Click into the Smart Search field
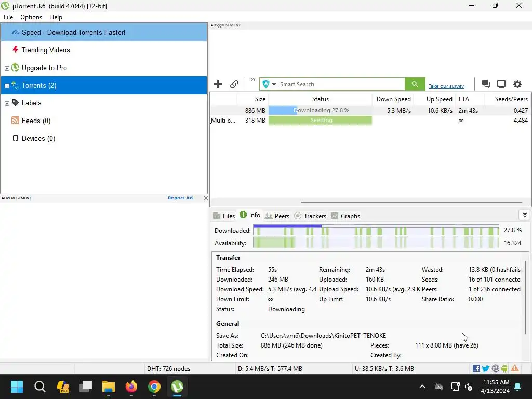 pos(341,84)
